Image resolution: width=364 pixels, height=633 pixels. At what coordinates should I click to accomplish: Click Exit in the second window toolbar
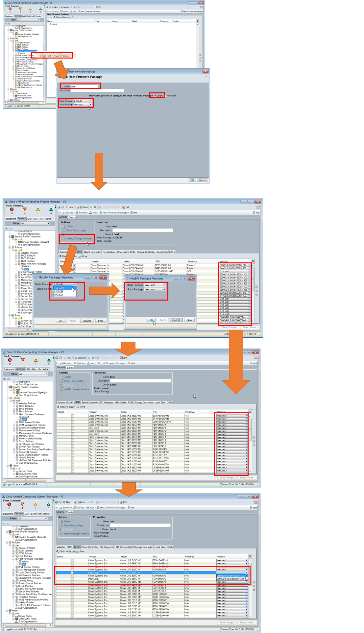tap(126, 207)
